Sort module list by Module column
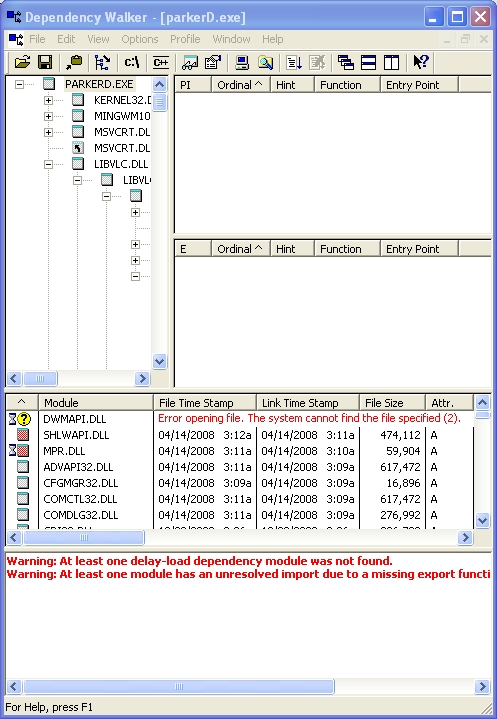The height and width of the screenshot is (719, 497). click(x=96, y=403)
